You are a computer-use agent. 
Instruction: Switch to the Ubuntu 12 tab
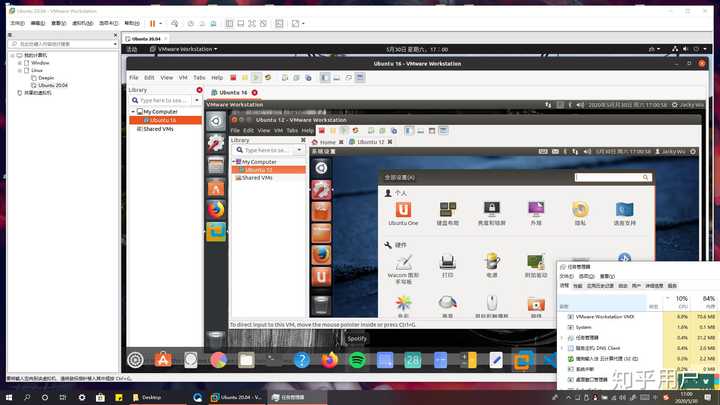coord(370,142)
